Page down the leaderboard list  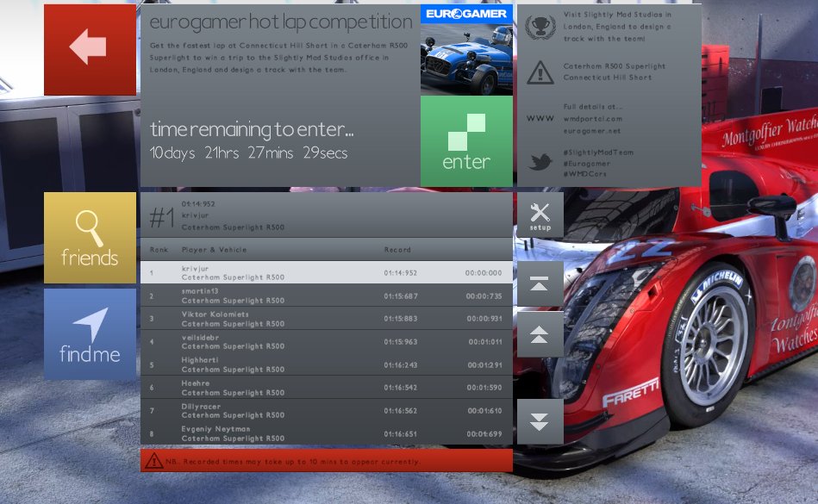540,421
